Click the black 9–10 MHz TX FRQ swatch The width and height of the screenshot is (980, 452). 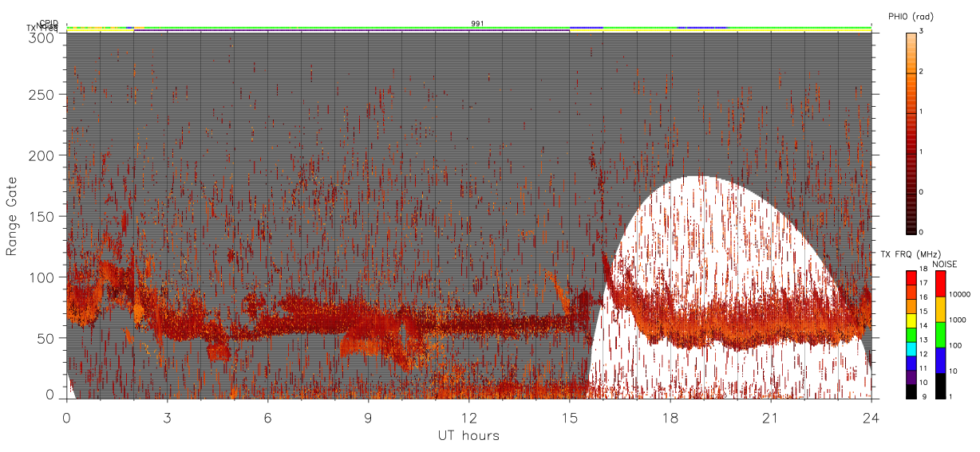[911, 391]
